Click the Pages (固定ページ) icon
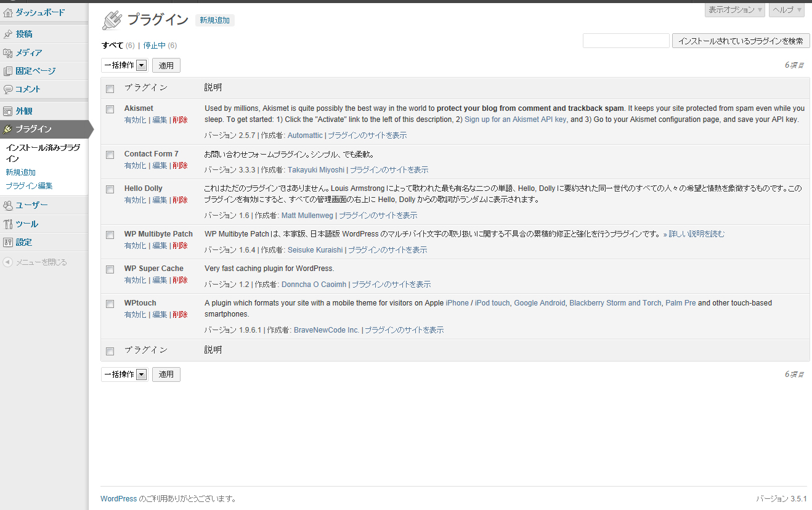 [x=8, y=71]
